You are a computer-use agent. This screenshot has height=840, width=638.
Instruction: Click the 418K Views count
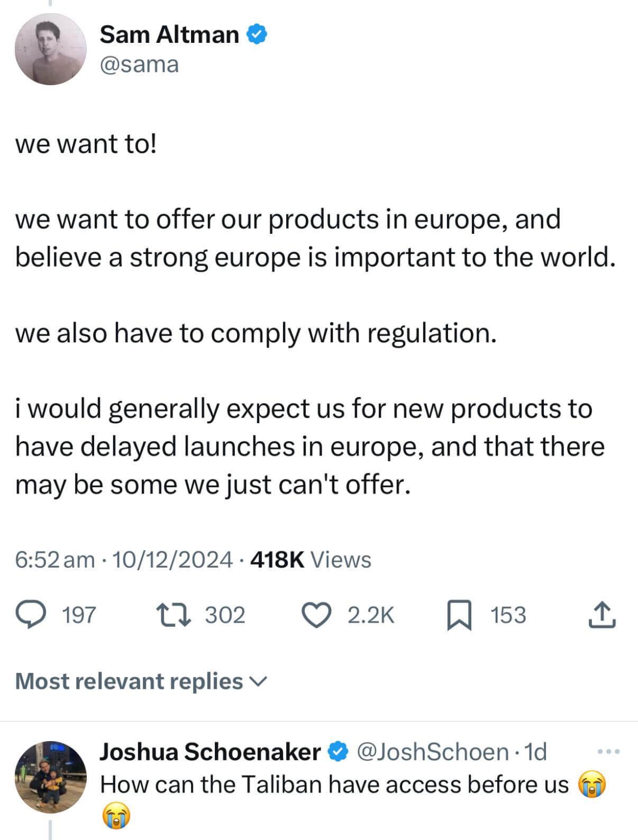pos(311,560)
